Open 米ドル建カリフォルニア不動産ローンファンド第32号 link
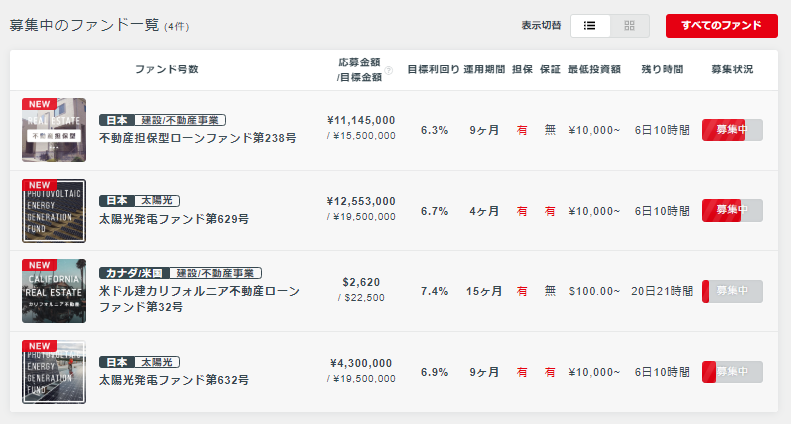This screenshot has height=424, width=791. click(x=199, y=299)
